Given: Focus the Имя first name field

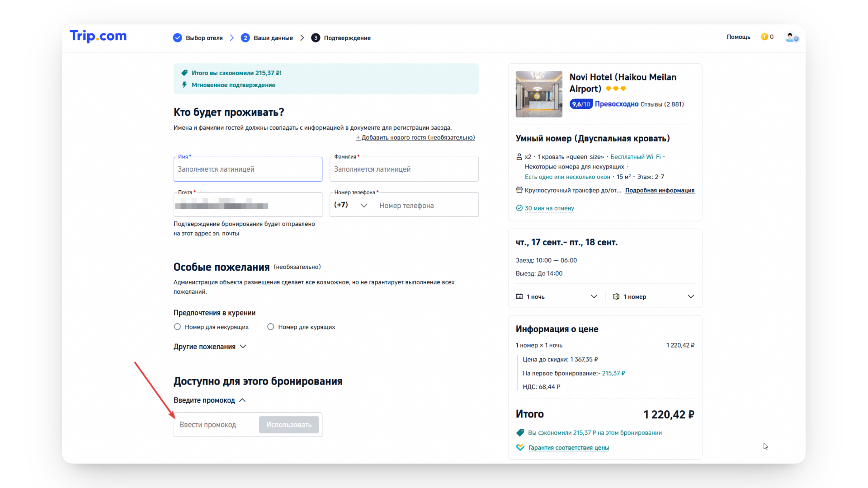Looking at the screenshot, I should (x=248, y=169).
